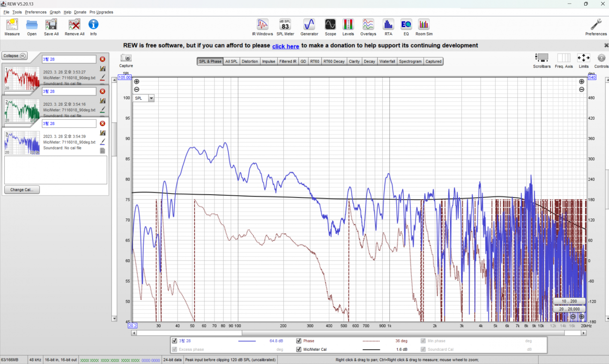Zoom in right axis at top right of graph

581,82
